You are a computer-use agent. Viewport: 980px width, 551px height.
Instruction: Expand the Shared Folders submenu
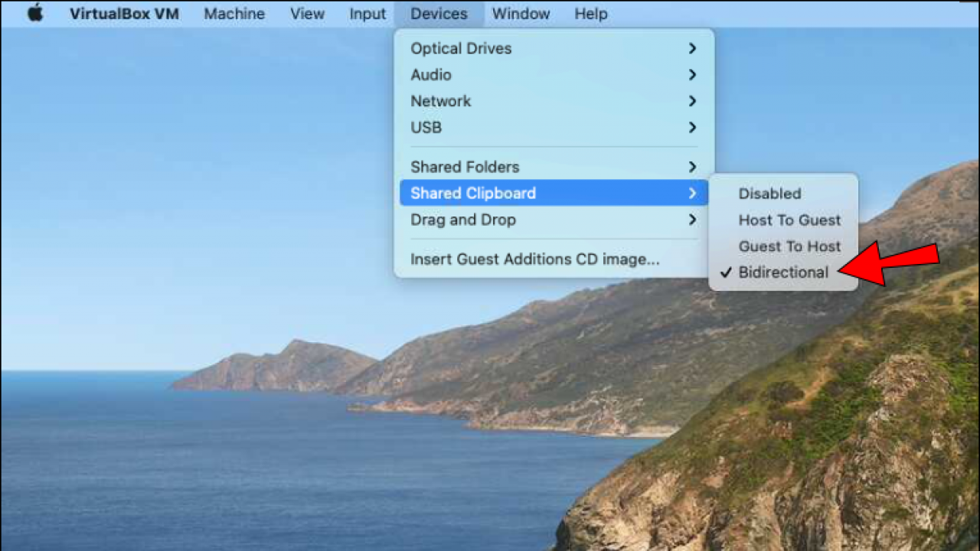coord(691,167)
